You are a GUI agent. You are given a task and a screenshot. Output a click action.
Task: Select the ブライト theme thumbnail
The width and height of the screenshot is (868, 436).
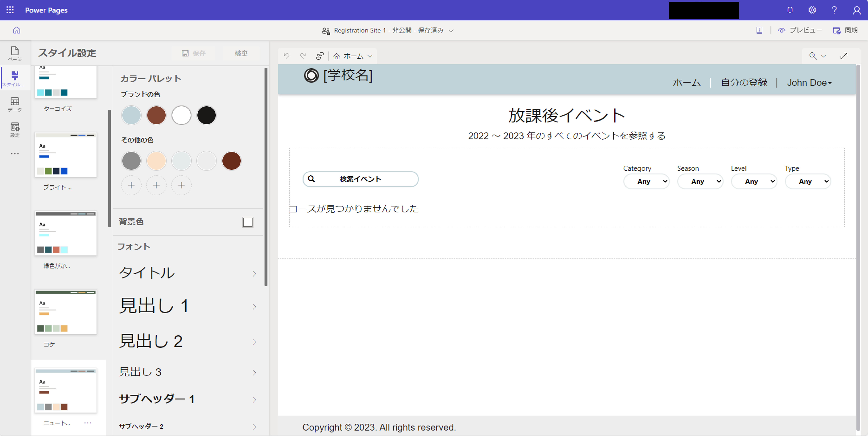[66, 154]
